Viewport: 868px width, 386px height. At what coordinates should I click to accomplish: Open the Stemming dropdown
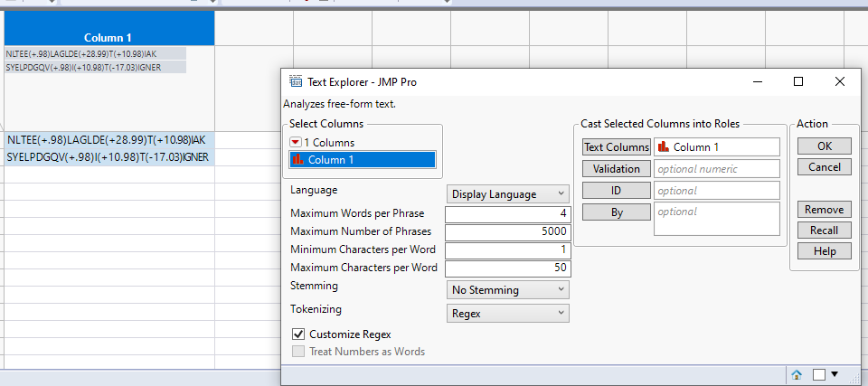(x=508, y=290)
